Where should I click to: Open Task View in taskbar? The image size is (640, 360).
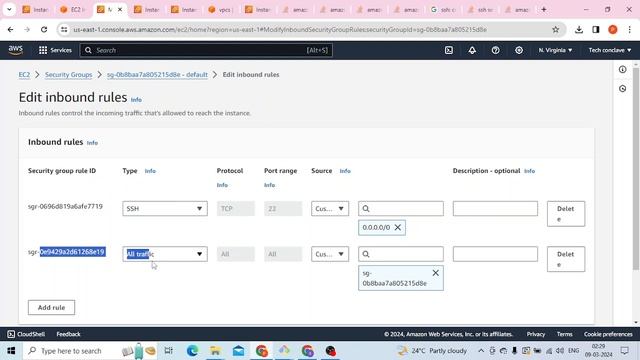click(168, 351)
